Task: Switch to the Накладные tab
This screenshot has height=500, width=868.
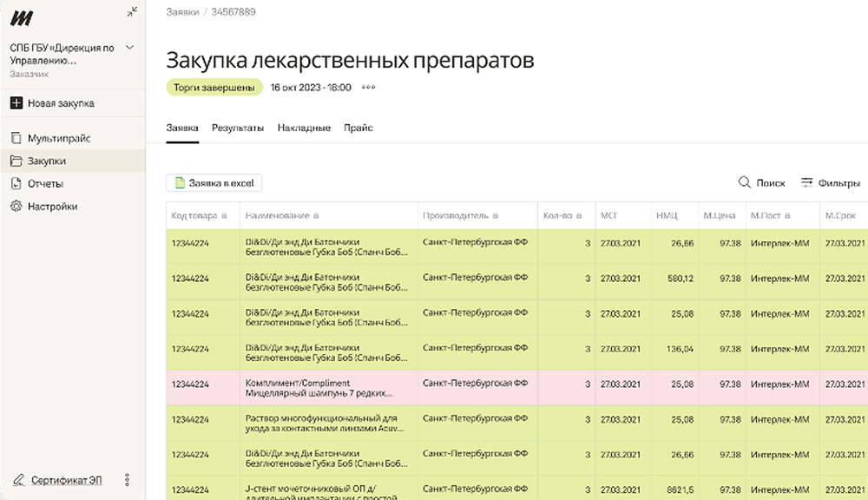Action: [304, 128]
